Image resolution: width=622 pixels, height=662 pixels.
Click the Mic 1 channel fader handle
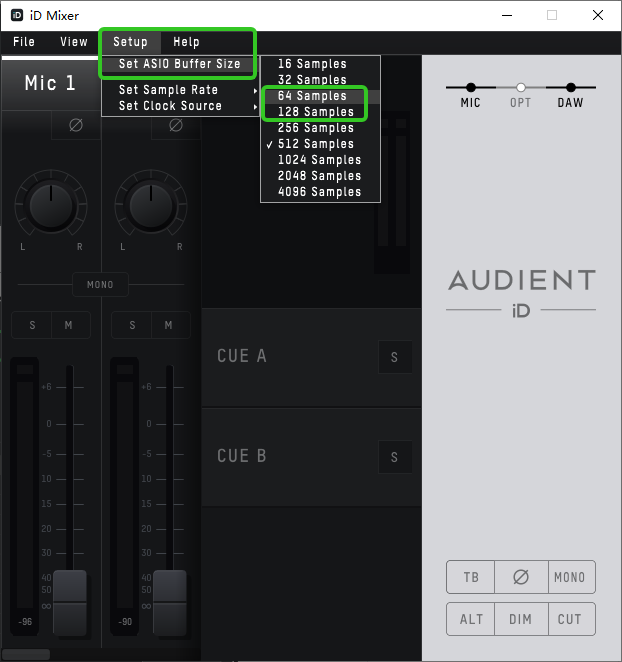click(x=70, y=603)
